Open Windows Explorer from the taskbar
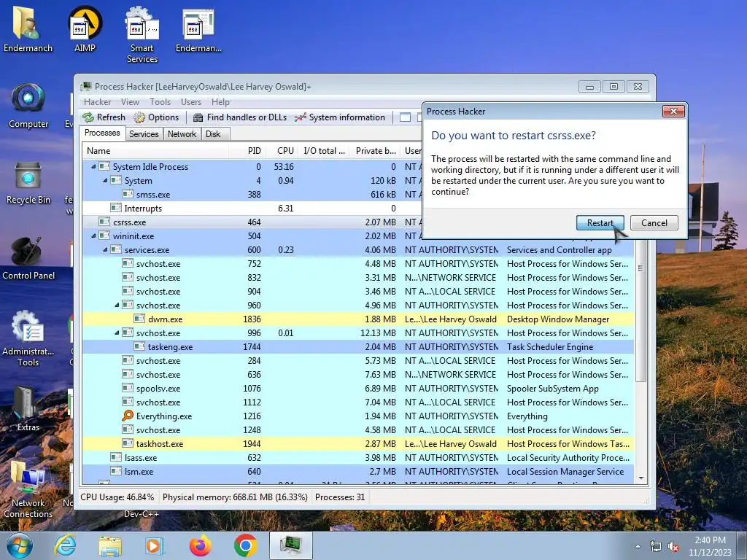 click(x=110, y=545)
